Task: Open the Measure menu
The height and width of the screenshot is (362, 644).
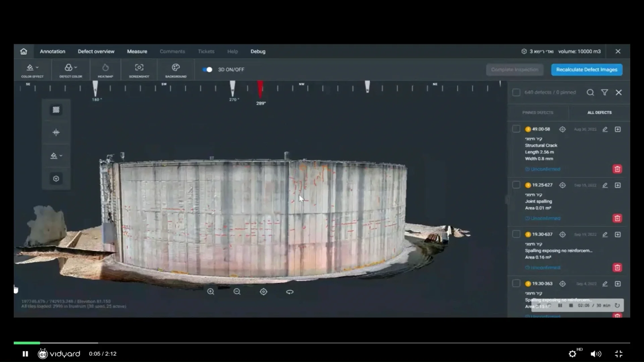Action: [137, 51]
